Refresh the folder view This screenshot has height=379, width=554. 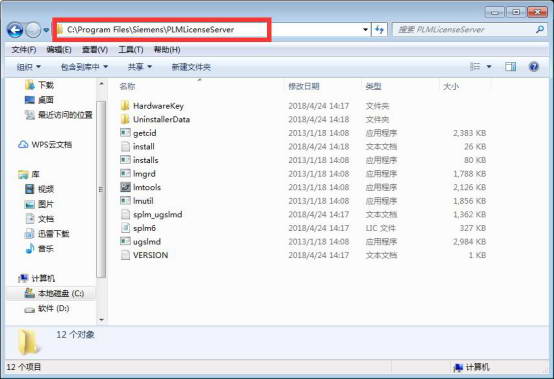pyautogui.click(x=379, y=30)
